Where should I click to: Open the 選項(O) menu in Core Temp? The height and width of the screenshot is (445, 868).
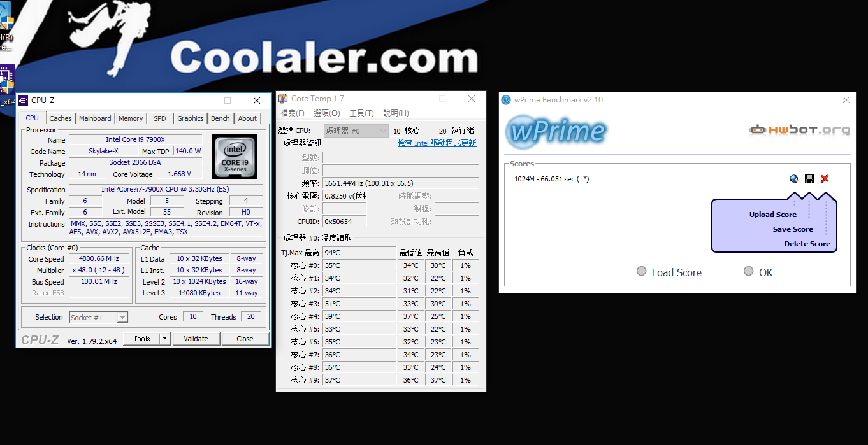coord(327,113)
